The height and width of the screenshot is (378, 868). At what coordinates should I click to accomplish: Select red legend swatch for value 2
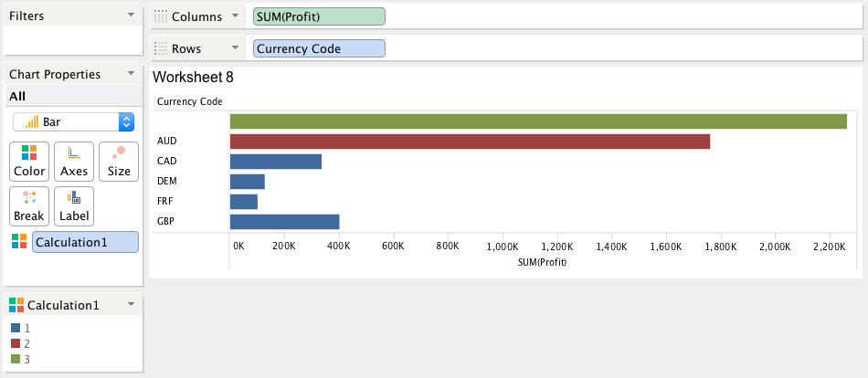[x=16, y=343]
